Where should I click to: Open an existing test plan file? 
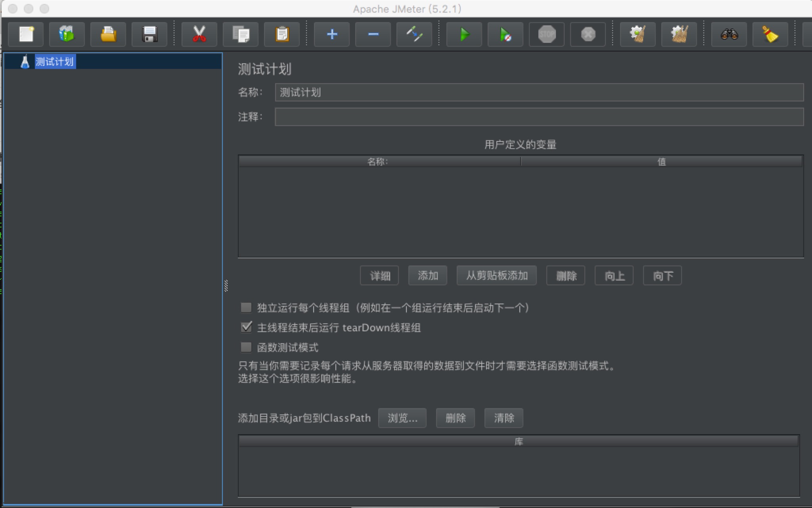point(108,34)
